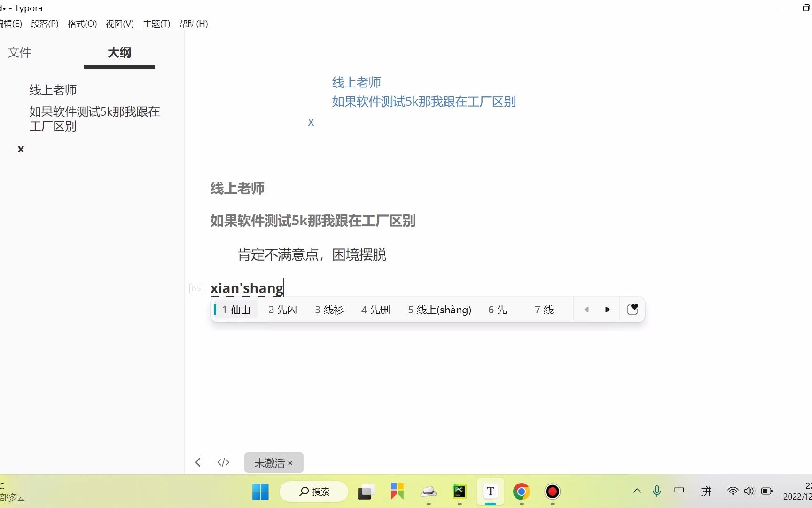
Task: Follow TOC link x
Action: pyautogui.click(x=311, y=122)
